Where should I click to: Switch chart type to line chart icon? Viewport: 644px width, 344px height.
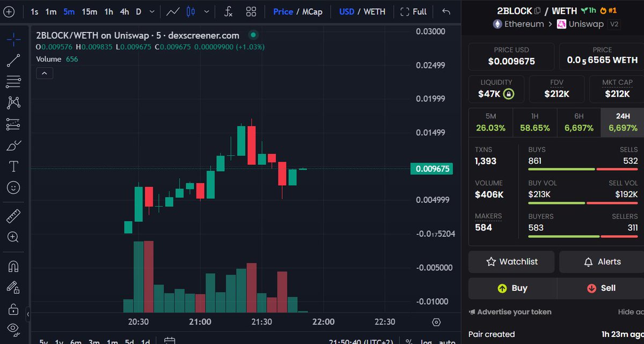173,11
